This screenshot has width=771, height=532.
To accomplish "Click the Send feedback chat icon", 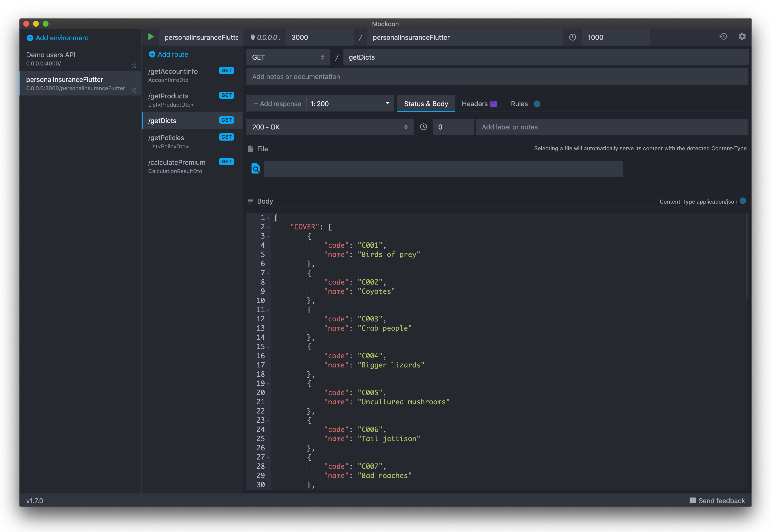I will pyautogui.click(x=693, y=500).
